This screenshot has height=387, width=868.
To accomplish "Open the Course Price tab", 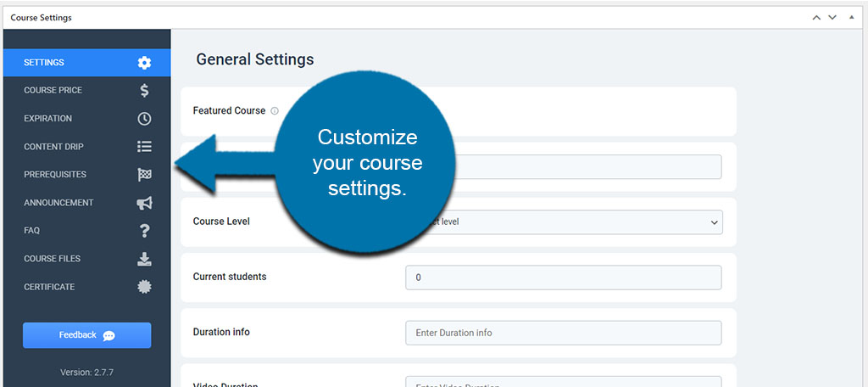I will coord(87,90).
